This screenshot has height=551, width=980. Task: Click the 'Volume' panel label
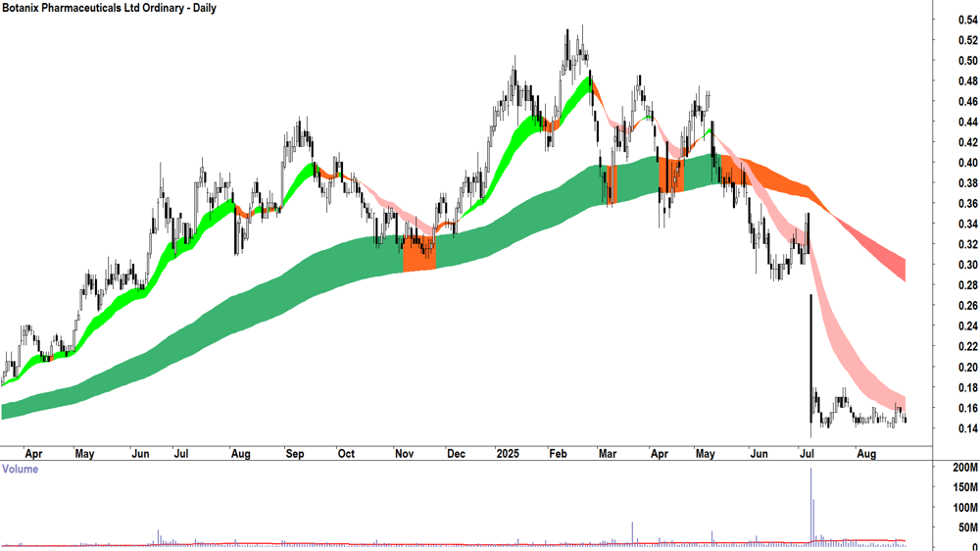(x=20, y=469)
